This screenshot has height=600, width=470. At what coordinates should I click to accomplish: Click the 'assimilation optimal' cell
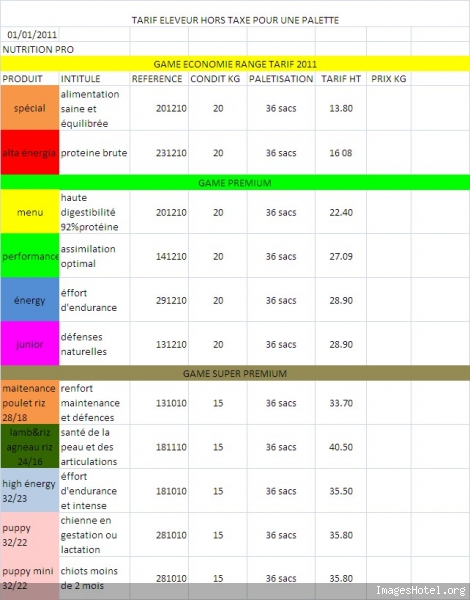pyautogui.click(x=94, y=256)
